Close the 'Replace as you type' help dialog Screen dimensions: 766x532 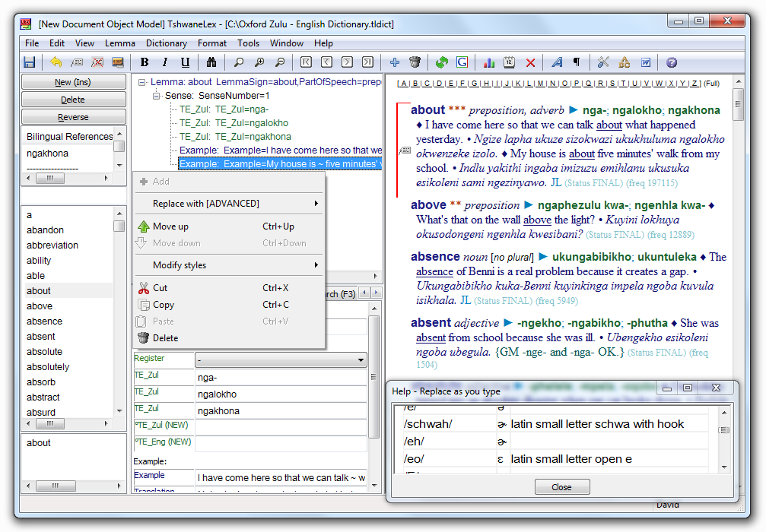(562, 486)
